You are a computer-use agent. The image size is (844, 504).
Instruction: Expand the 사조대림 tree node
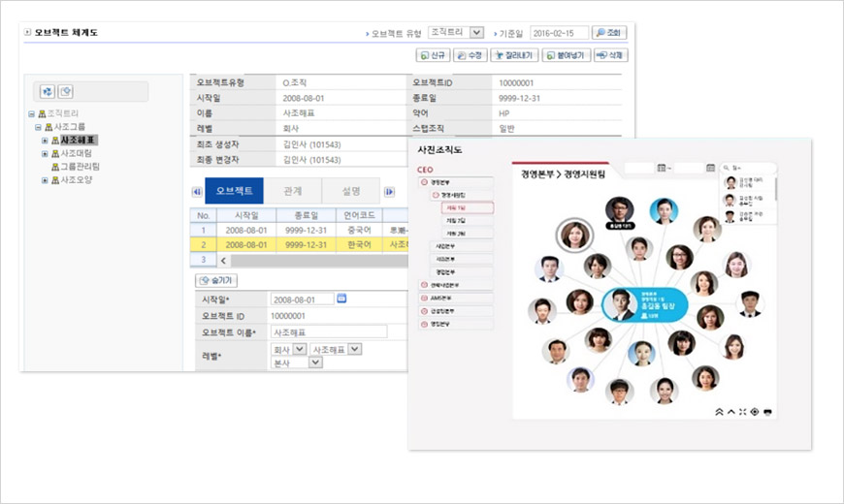[45, 153]
